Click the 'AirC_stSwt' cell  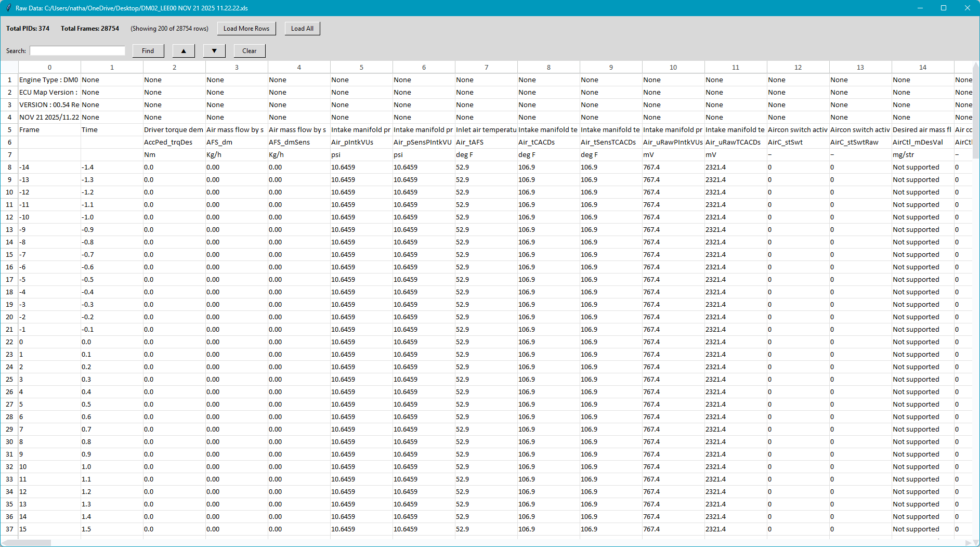click(x=798, y=142)
